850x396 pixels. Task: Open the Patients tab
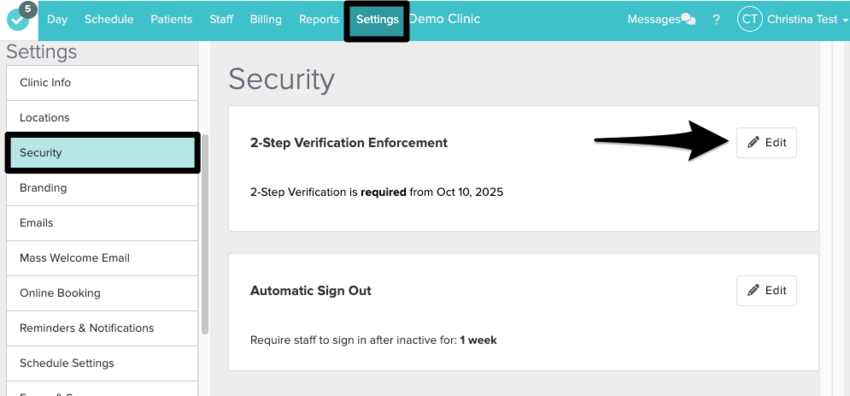pyautogui.click(x=171, y=20)
